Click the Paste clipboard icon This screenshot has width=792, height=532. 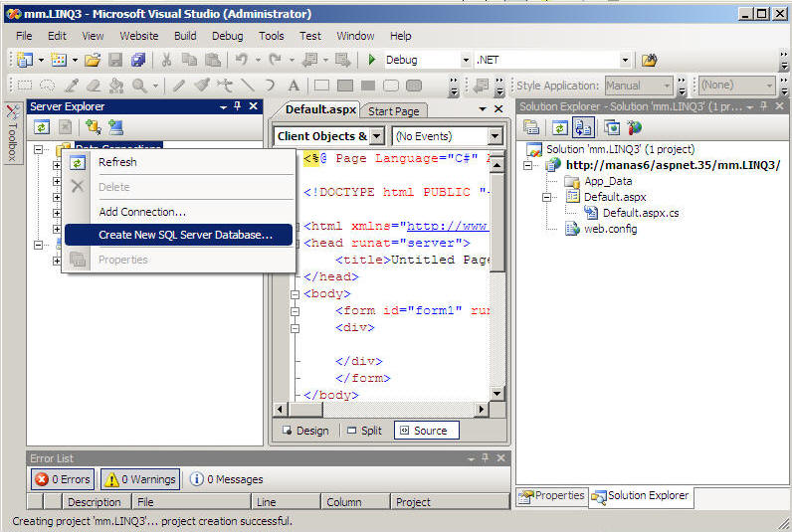click(x=213, y=60)
